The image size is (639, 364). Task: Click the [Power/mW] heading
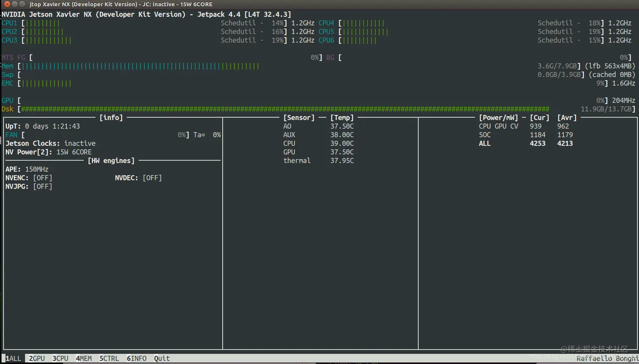pos(498,117)
